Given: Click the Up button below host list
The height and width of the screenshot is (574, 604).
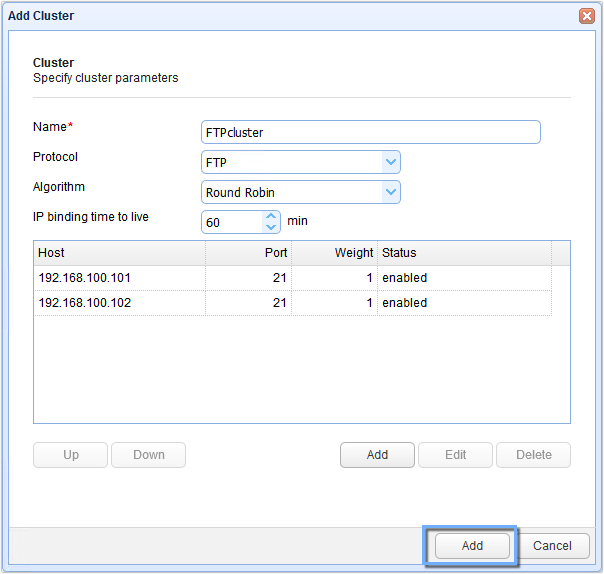Looking at the screenshot, I should coord(71,455).
